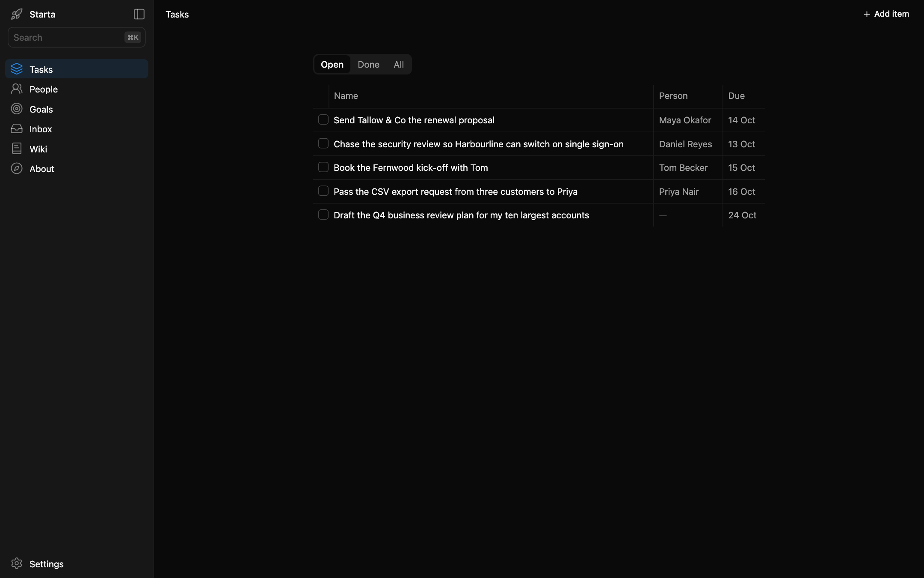Switch to the Open filter tab

[x=332, y=64]
